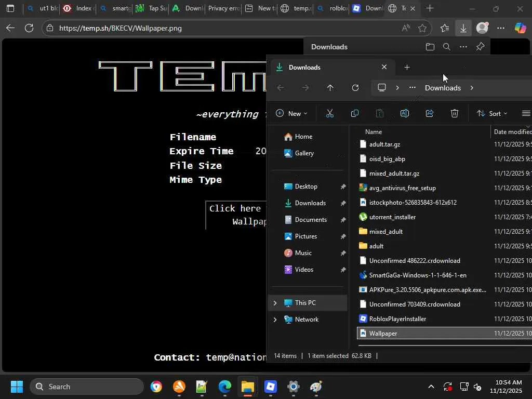Screen dimensions: 532x399
Task: Refresh the File Explorer Downloads folder
Action: click(355, 88)
